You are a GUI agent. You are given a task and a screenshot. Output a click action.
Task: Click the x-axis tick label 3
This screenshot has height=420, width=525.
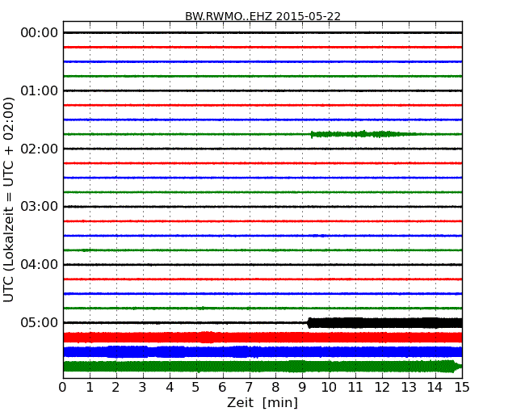click(x=142, y=388)
